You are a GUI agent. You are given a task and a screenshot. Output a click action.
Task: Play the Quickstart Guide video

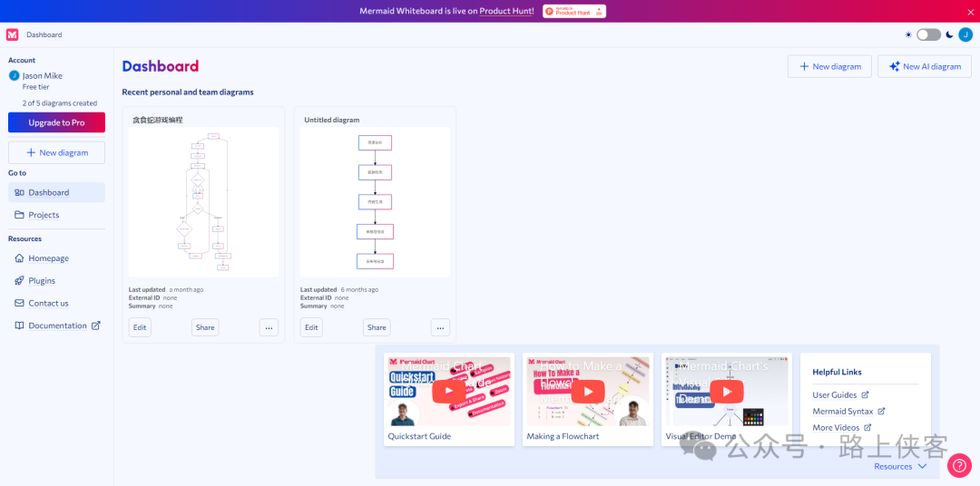[x=449, y=392]
